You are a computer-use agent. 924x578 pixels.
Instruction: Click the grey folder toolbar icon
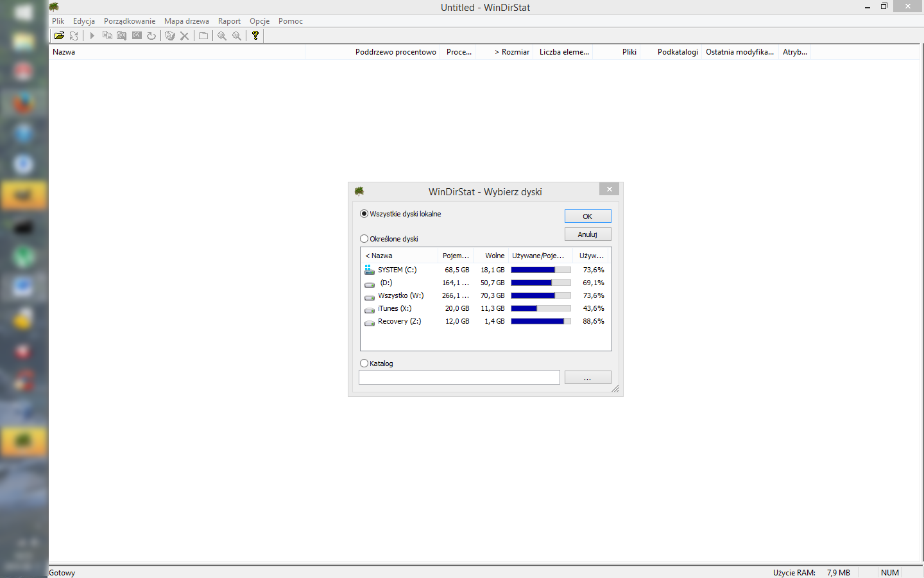tap(203, 36)
